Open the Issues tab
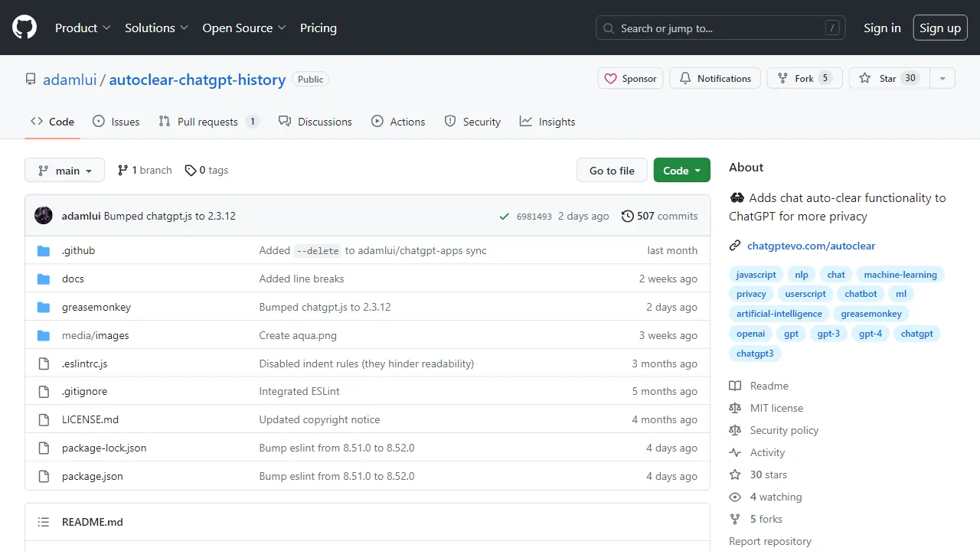Image resolution: width=980 pixels, height=551 pixels. coord(116,122)
